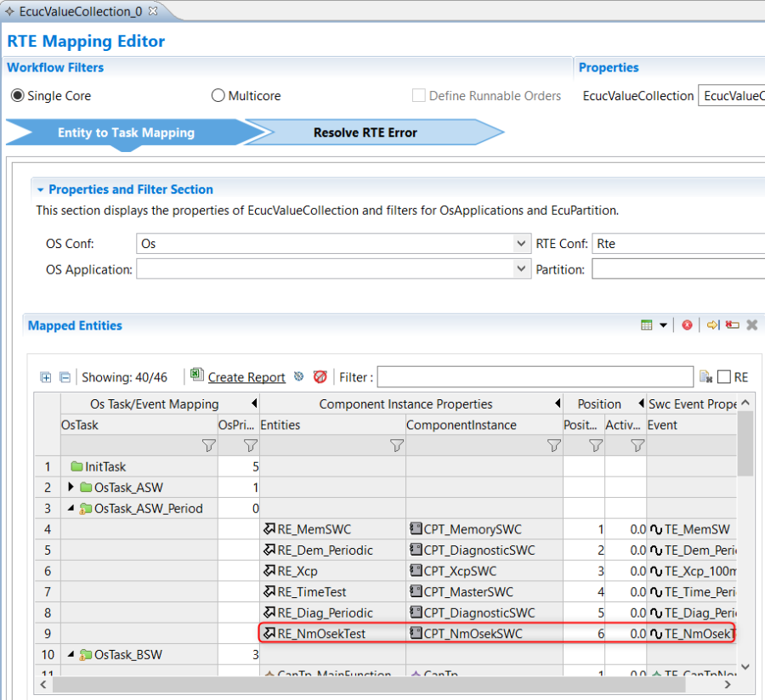Collapse the Properties and Filter Section

(x=41, y=189)
